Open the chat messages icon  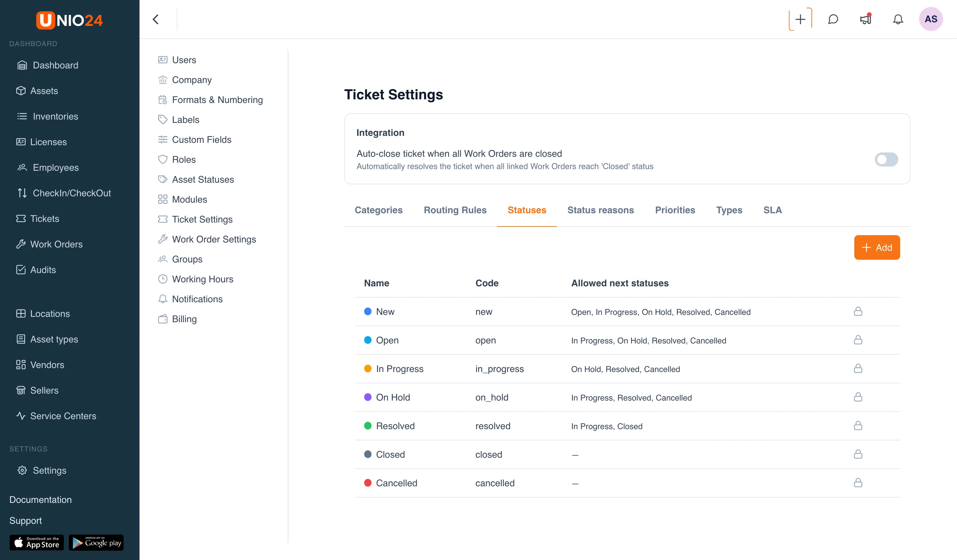pyautogui.click(x=833, y=19)
